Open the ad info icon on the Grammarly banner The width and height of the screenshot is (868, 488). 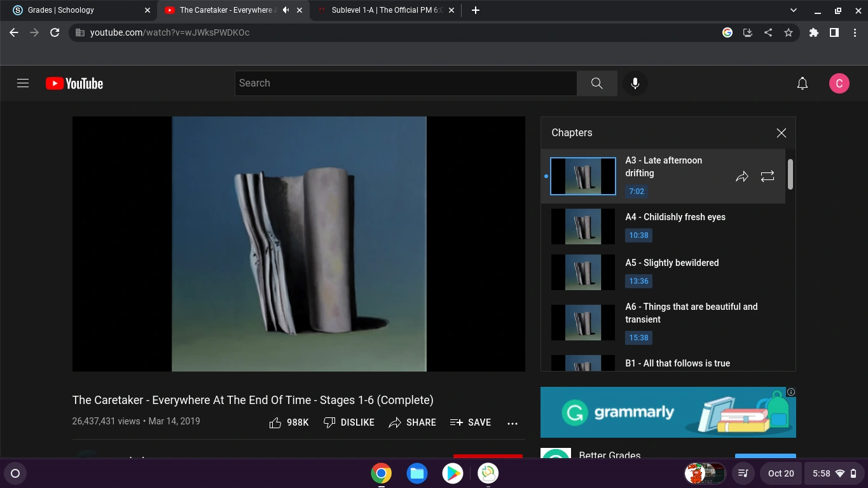coord(790,392)
